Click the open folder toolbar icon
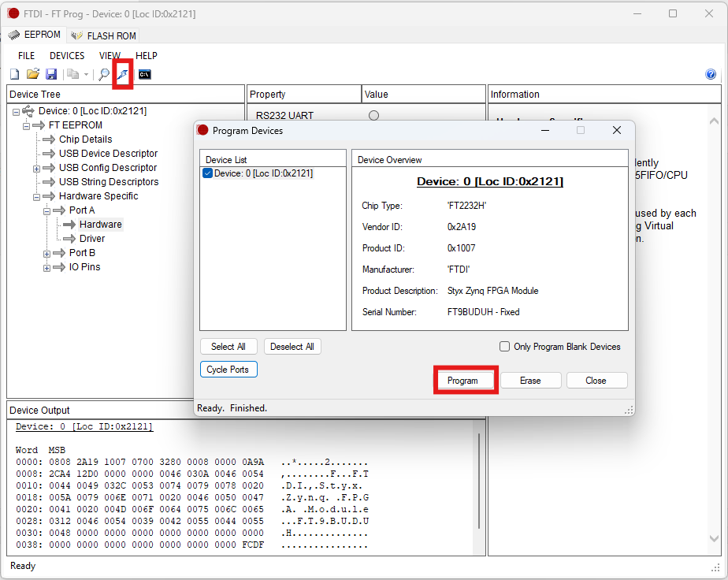The image size is (728, 580). pos(33,74)
